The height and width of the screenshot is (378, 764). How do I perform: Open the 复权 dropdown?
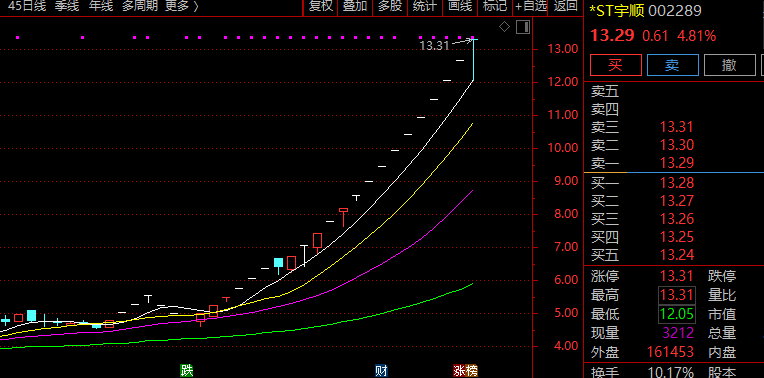point(321,7)
